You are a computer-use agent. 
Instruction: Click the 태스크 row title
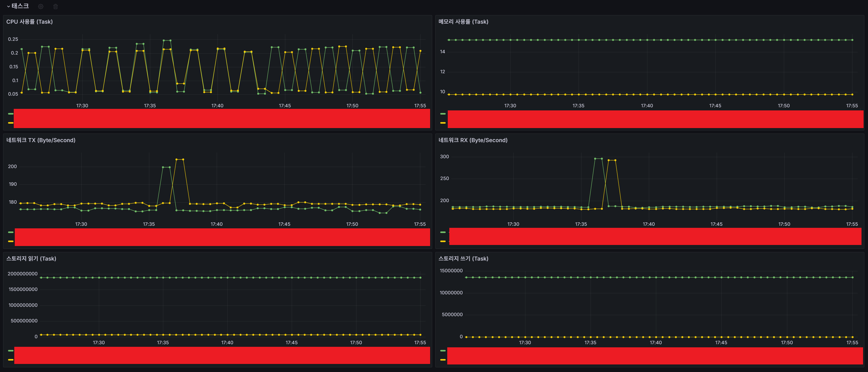[x=20, y=6]
